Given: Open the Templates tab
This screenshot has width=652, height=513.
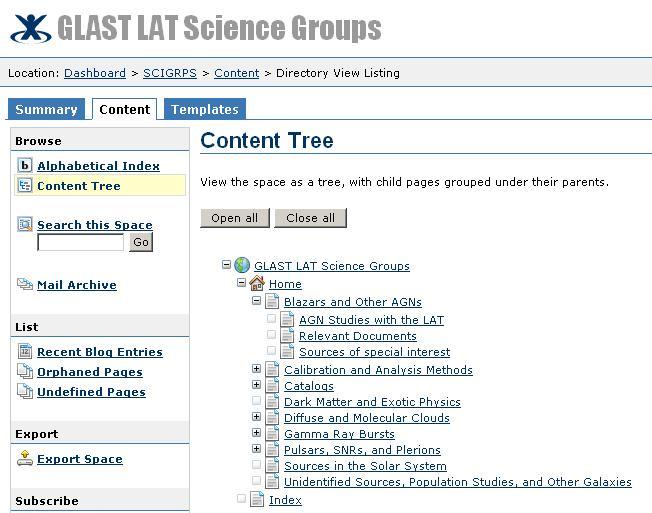Looking at the screenshot, I should click(x=205, y=109).
